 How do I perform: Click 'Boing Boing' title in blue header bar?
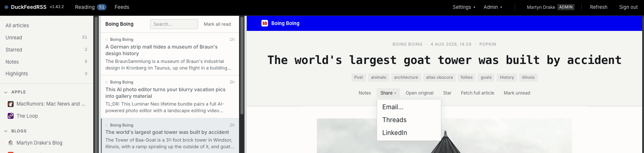pyautogui.click(x=285, y=23)
